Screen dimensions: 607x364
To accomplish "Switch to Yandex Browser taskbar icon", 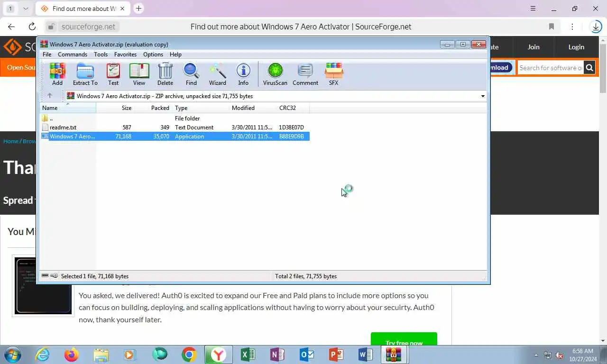I will pyautogui.click(x=218, y=355).
